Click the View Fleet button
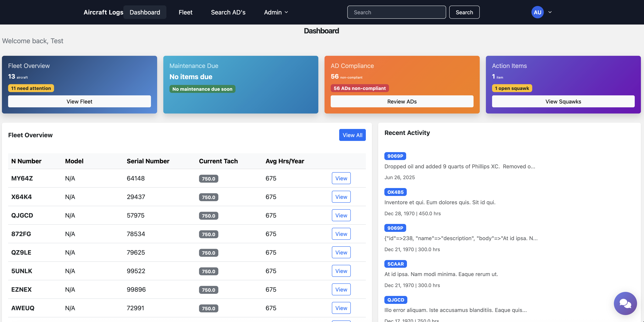Screen dimensions: 644x322 79,101
